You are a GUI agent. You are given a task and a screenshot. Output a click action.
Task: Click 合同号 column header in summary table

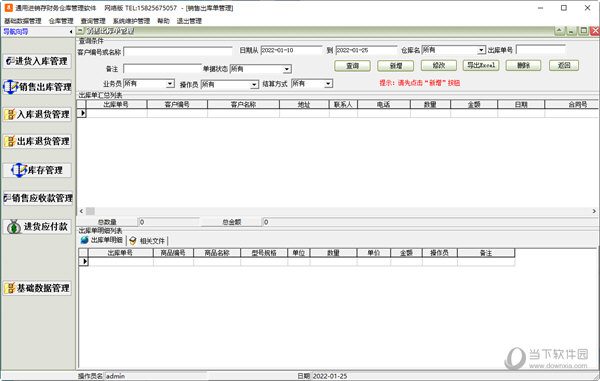[x=572, y=104]
